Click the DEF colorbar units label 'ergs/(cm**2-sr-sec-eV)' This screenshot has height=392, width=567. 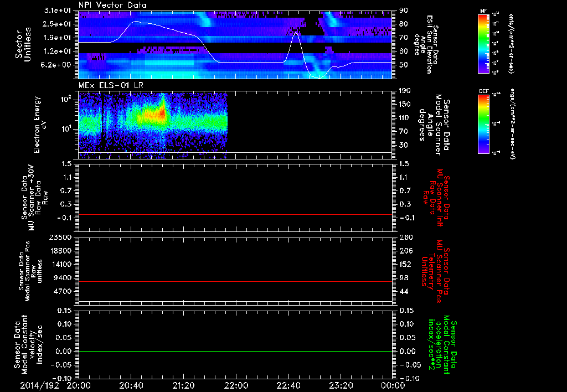[513, 124]
